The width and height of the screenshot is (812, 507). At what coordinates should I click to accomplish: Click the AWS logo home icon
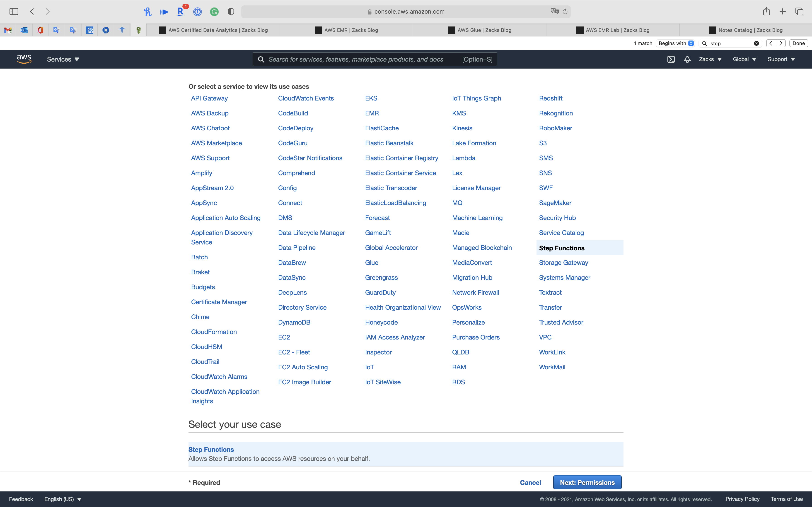pos(24,59)
